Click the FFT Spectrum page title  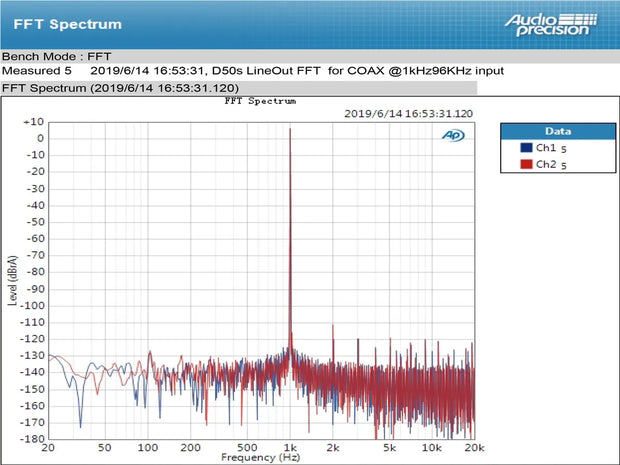pyautogui.click(x=68, y=24)
